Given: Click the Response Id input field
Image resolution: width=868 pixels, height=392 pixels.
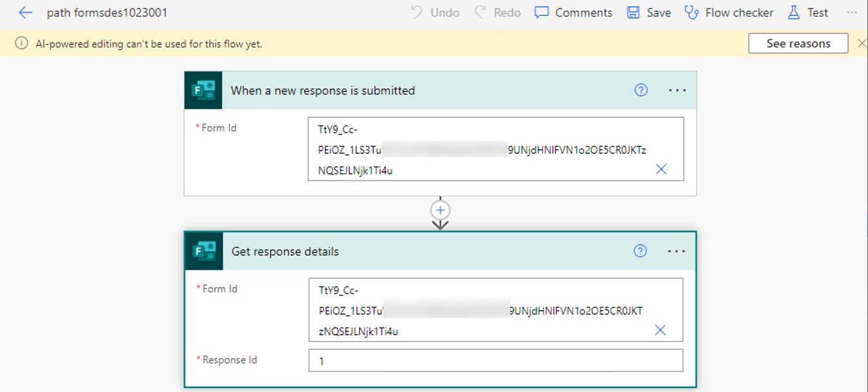Looking at the screenshot, I should point(495,361).
